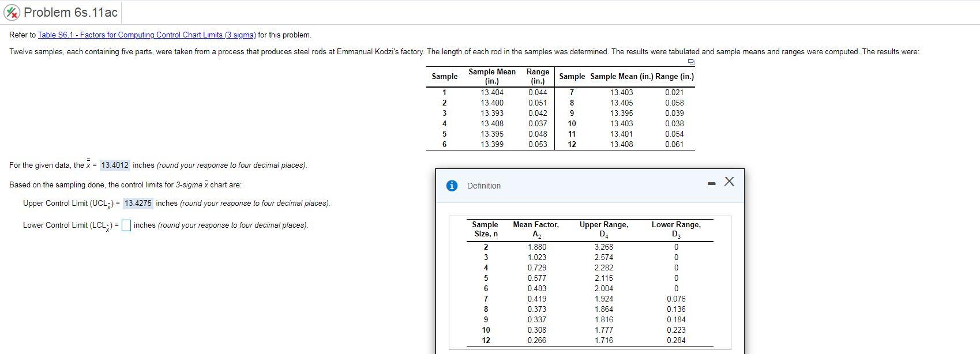Click D3 value 0.223
Image resolution: width=980 pixels, height=354 pixels.
coord(676,330)
